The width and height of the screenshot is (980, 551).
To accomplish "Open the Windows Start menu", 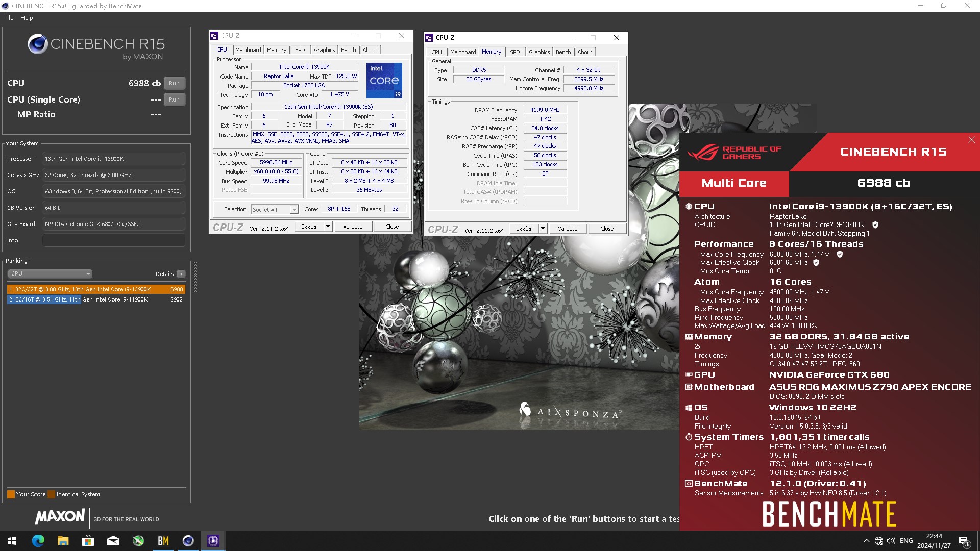I will (x=12, y=541).
